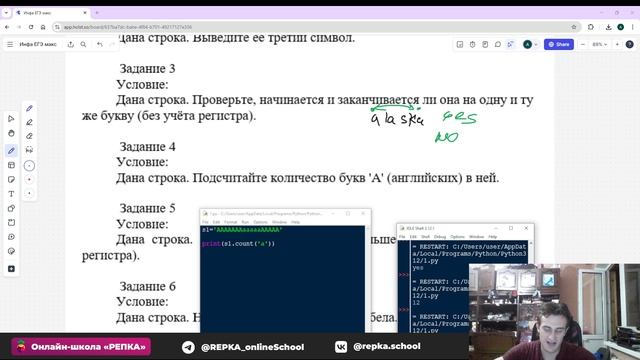This screenshot has height=360, width=640.
Task: Select the Shapes tool
Action: tap(11, 209)
